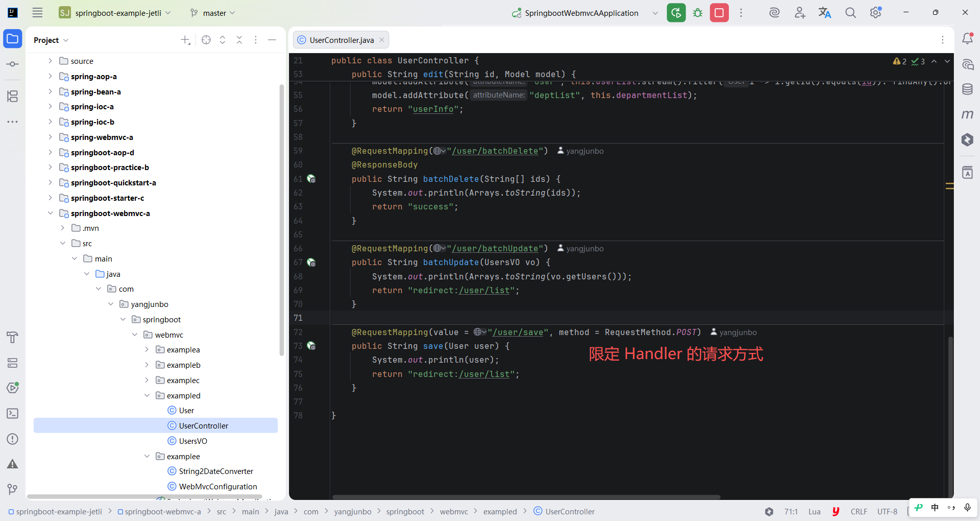Open the Notifications bell

(967, 39)
